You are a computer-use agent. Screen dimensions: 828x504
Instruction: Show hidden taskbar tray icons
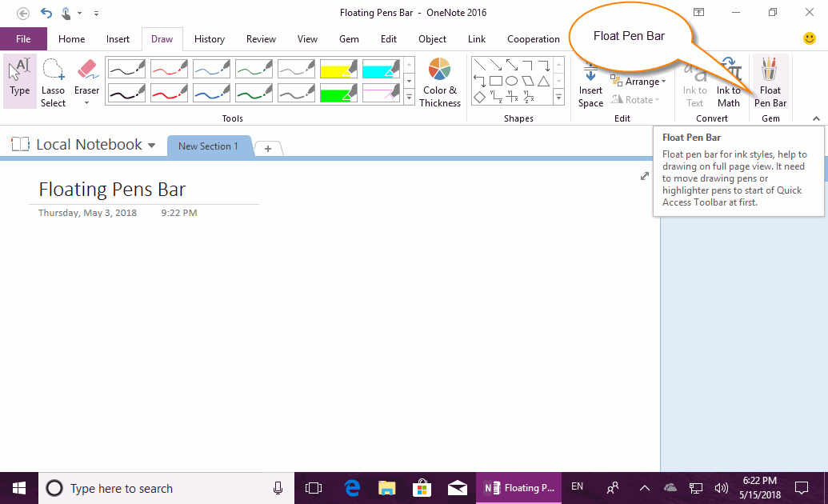pos(645,488)
